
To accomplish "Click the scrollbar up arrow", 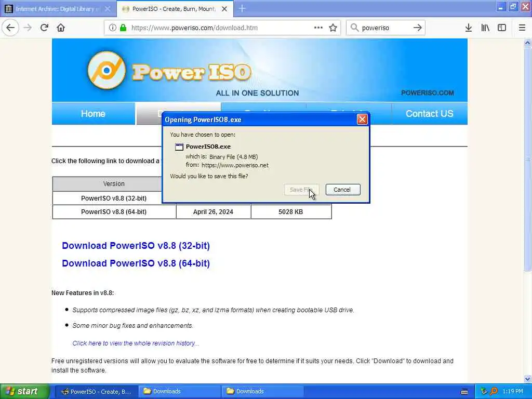I will pyautogui.click(x=527, y=43).
